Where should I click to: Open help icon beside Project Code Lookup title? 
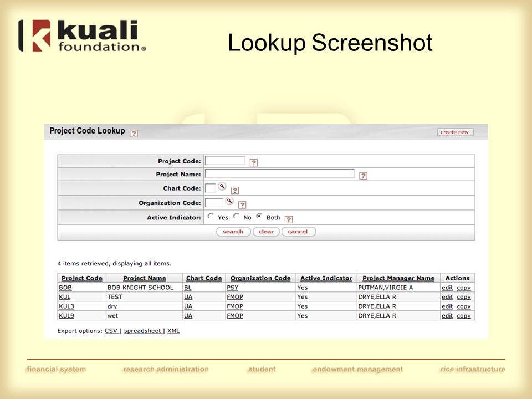[134, 134]
